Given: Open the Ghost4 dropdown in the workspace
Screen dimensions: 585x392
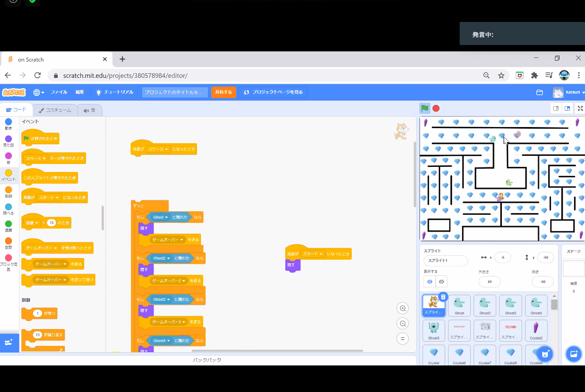Looking at the screenshot, I should (161, 341).
